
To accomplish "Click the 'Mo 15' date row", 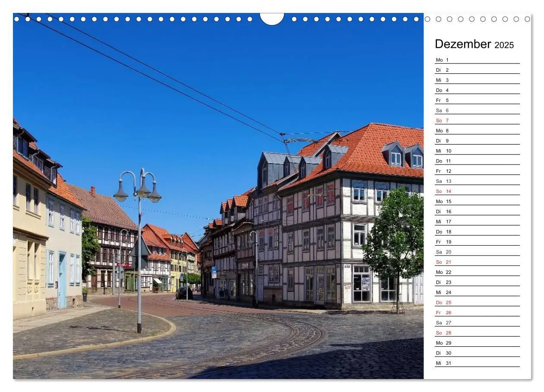I will pyautogui.click(x=477, y=202).
